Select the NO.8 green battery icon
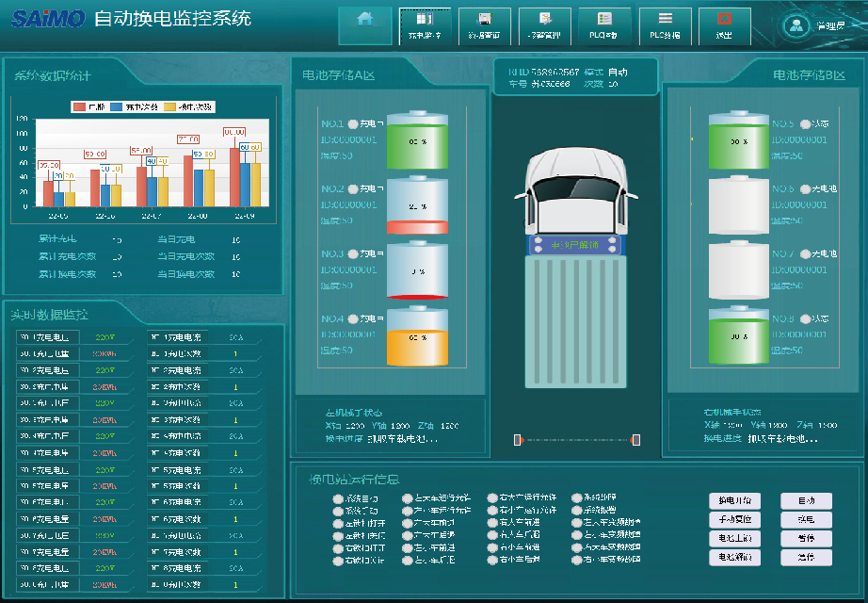Viewport: 868px width, 603px height. 739,334
